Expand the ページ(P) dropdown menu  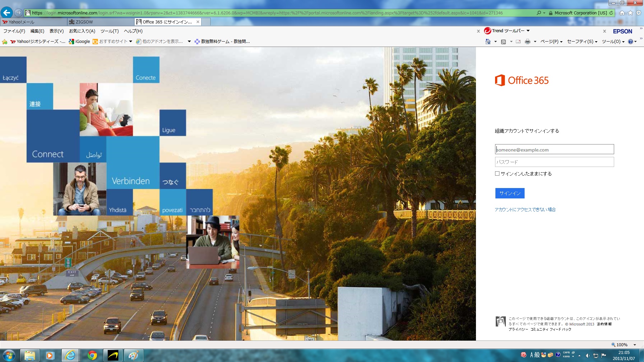pyautogui.click(x=551, y=42)
